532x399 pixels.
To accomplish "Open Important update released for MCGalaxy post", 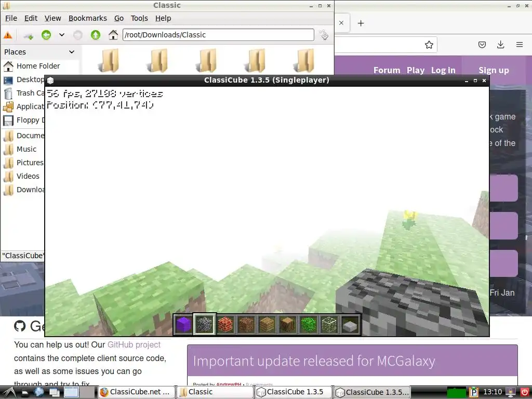I will click(x=314, y=361).
